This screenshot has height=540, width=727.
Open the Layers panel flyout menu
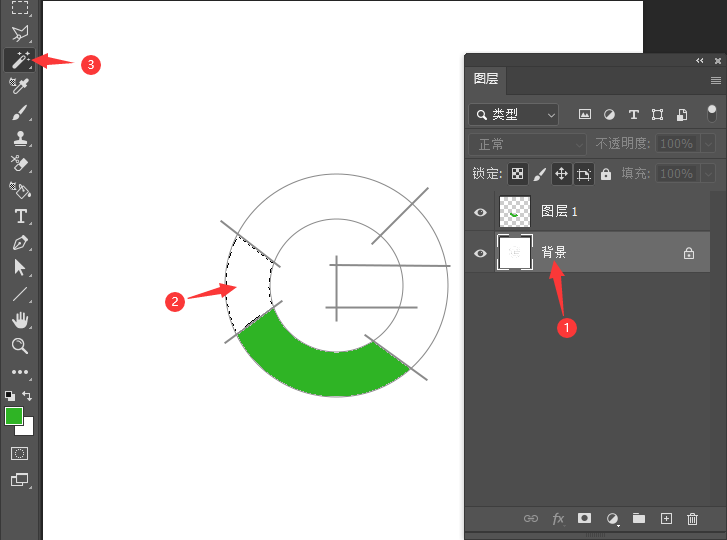pyautogui.click(x=715, y=81)
